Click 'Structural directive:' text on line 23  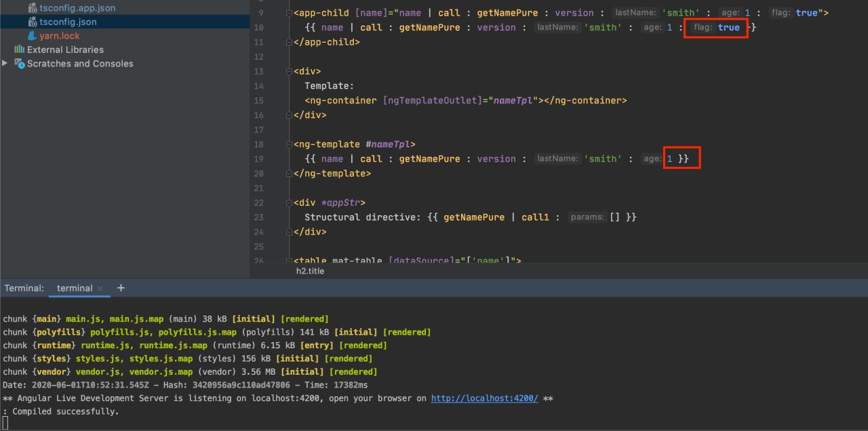pyautogui.click(x=363, y=217)
